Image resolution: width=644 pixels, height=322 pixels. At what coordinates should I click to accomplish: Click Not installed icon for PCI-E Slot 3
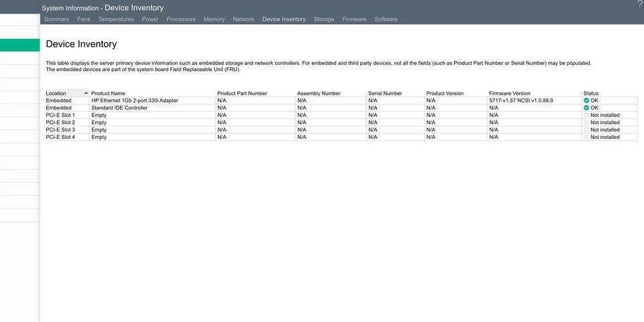[586, 130]
